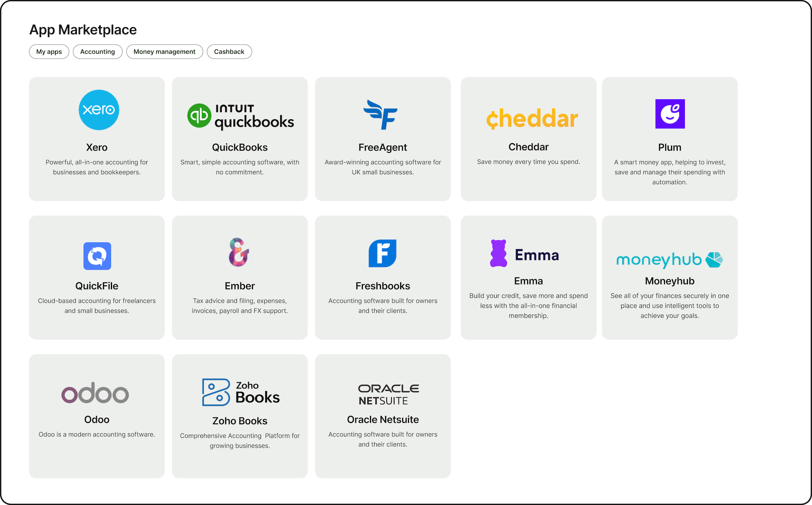Viewport: 812px width, 505px height.
Task: Click the Cheddar orange logo
Action: pyautogui.click(x=532, y=119)
